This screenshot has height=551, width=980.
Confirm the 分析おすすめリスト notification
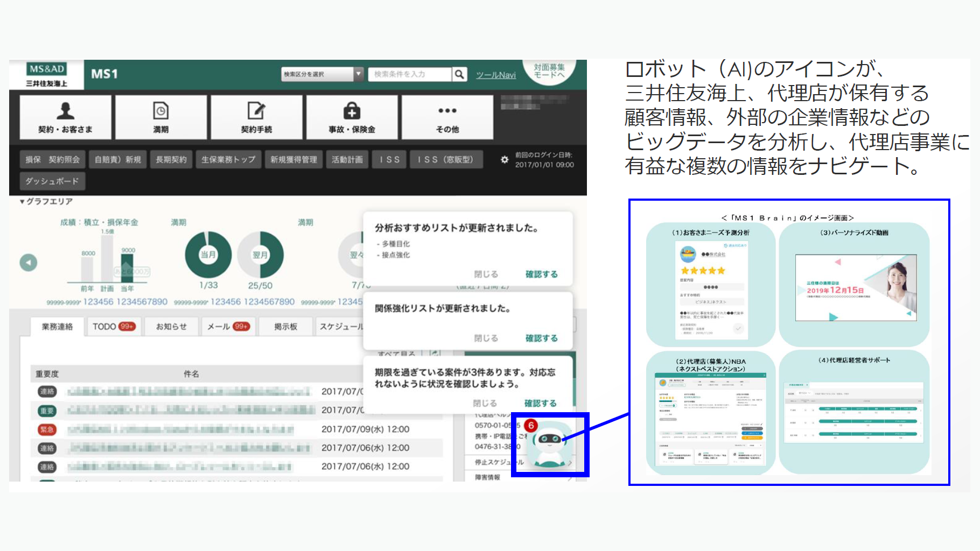[x=541, y=274]
